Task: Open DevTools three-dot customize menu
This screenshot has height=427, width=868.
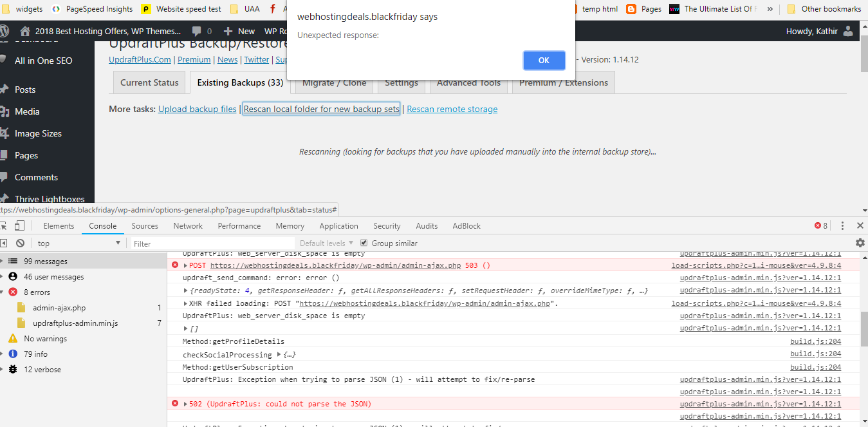Action: click(842, 225)
